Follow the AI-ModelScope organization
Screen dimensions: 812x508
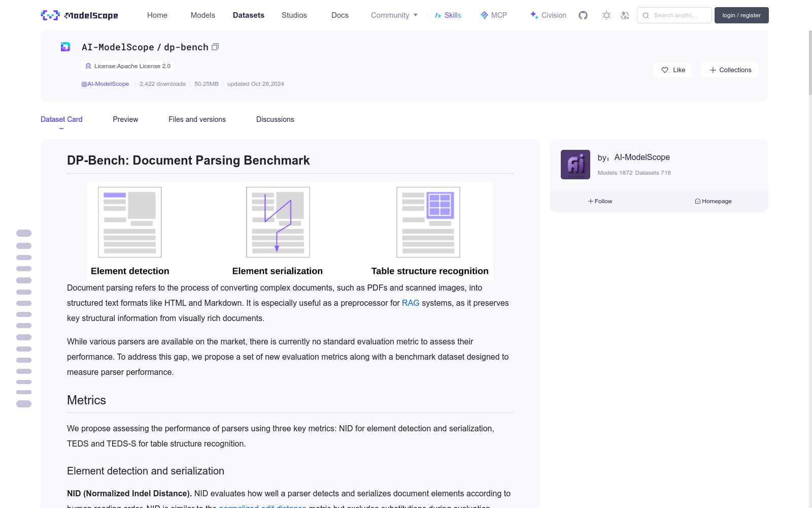600,201
